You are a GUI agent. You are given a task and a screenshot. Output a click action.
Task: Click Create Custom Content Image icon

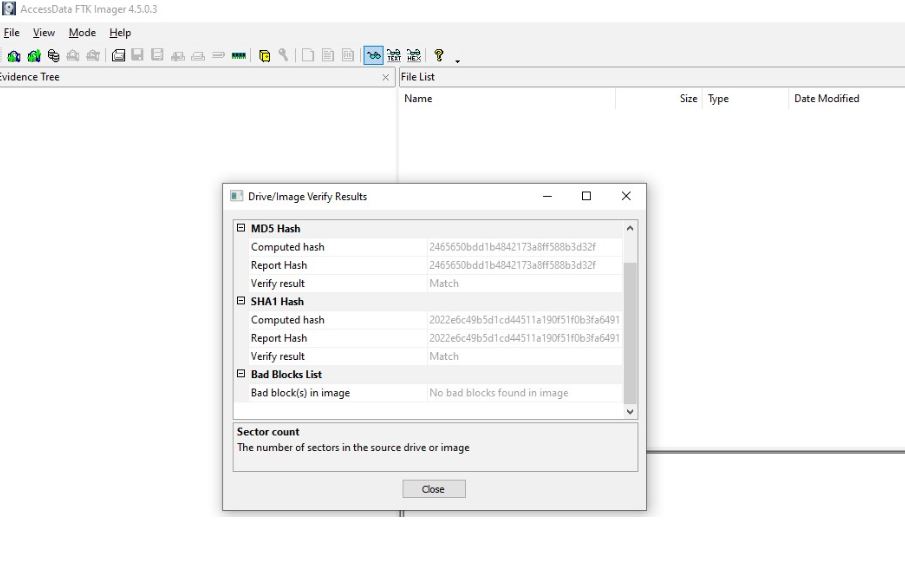point(198,55)
